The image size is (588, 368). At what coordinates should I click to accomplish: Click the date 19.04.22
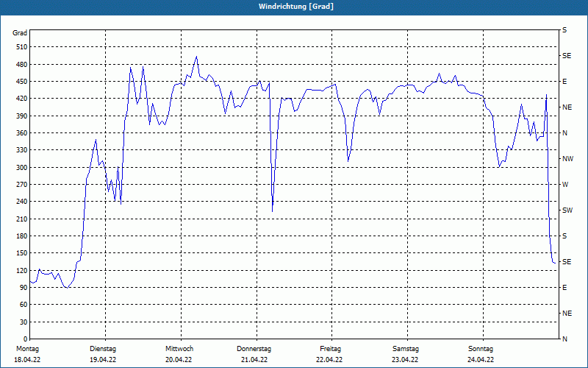coord(103,360)
